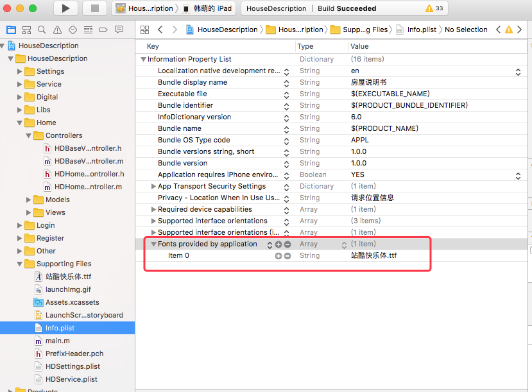This screenshot has height=392, width=532.
Task: Click the 33 warnings indicator in status bar
Action: 434,9
